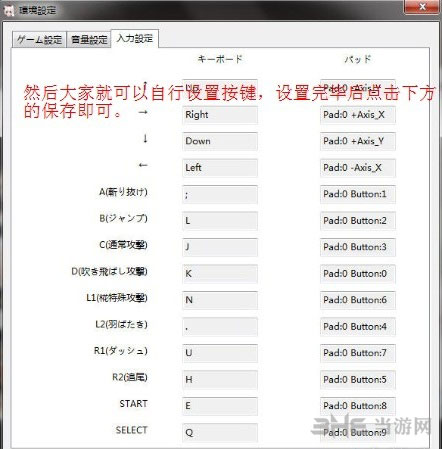Select pad field Pad:0 +Axis_X
442x449 pixels.
pos(358,115)
